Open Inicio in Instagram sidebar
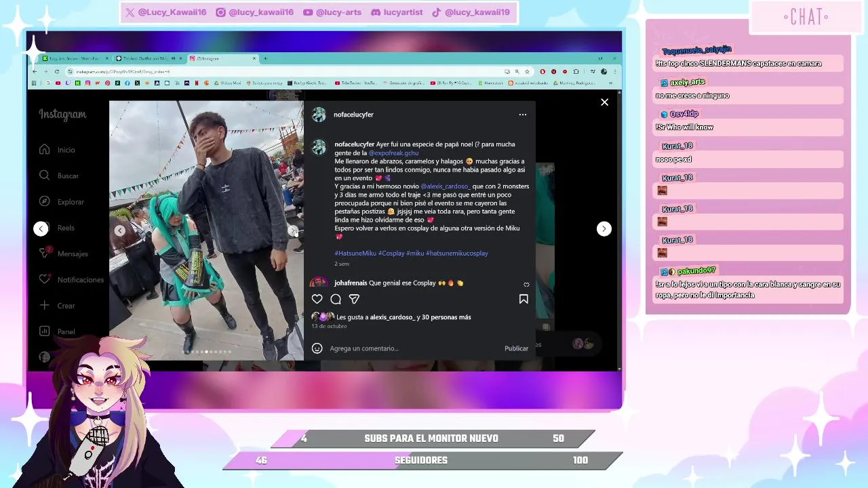This screenshot has height=488, width=868. click(x=57, y=150)
